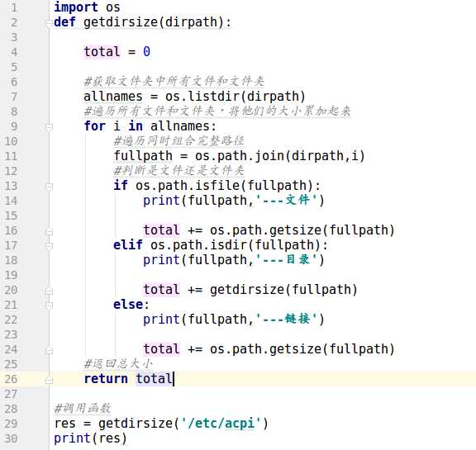Image resolution: width=476 pixels, height=450 pixels.
Task: Click 'total += getdirsize(fullpath)' recursive call
Action: click(250, 289)
